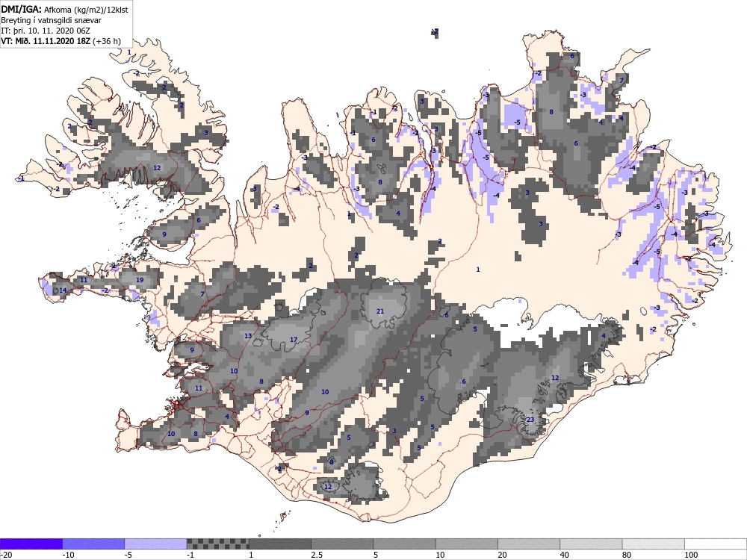The height and width of the screenshot is (560, 747).
Task: Click the valid time 'VT: Mið. 11.11.2020 18Z (+36 h)'
Action: pyautogui.click(x=61, y=41)
